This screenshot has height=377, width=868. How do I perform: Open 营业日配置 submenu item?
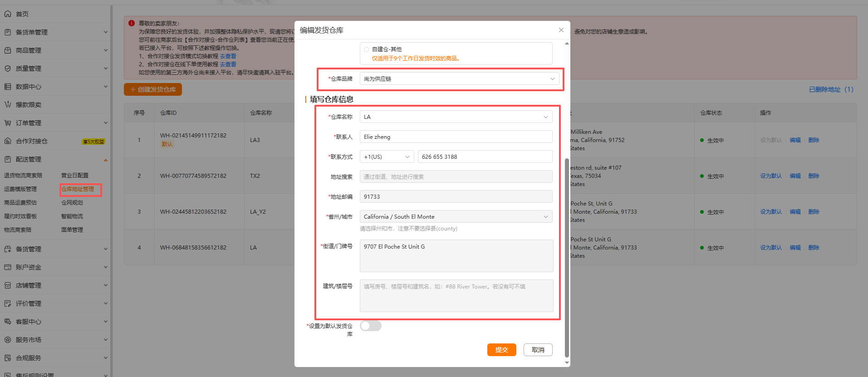point(75,176)
